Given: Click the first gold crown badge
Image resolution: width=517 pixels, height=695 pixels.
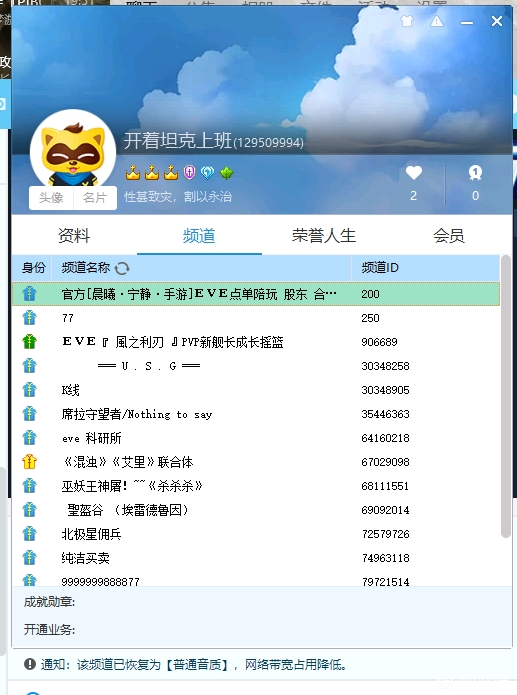Looking at the screenshot, I should [133, 173].
